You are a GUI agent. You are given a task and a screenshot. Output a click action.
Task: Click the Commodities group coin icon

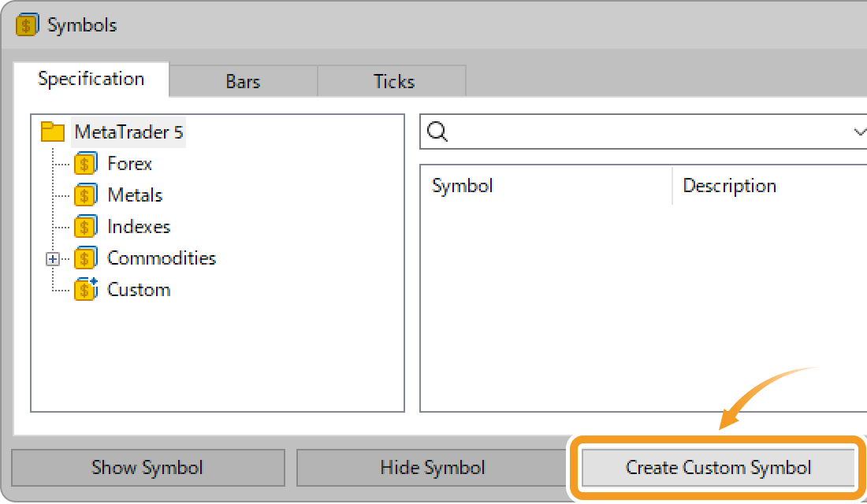(86, 258)
